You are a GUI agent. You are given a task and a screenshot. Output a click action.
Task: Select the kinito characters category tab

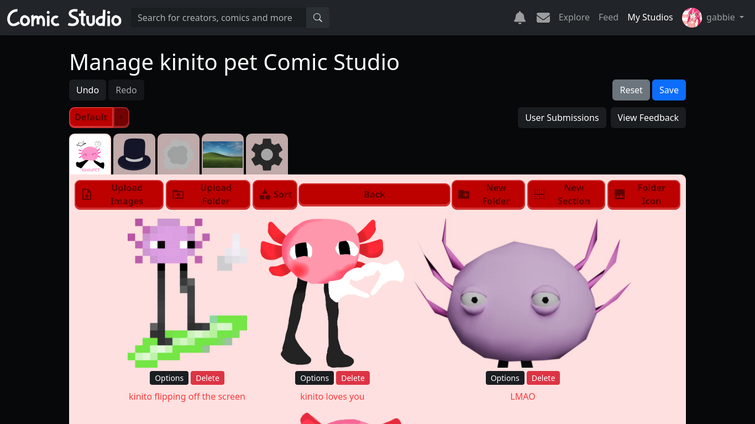[x=90, y=154]
